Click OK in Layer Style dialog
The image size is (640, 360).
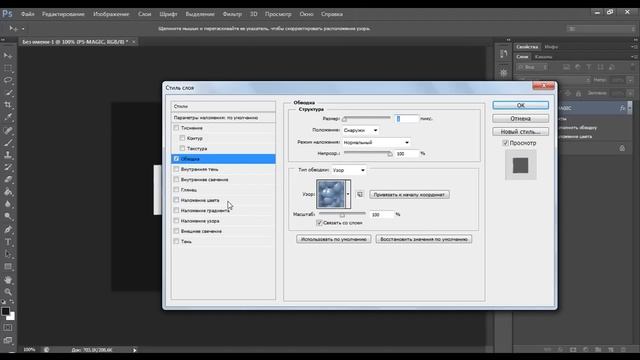(520, 105)
